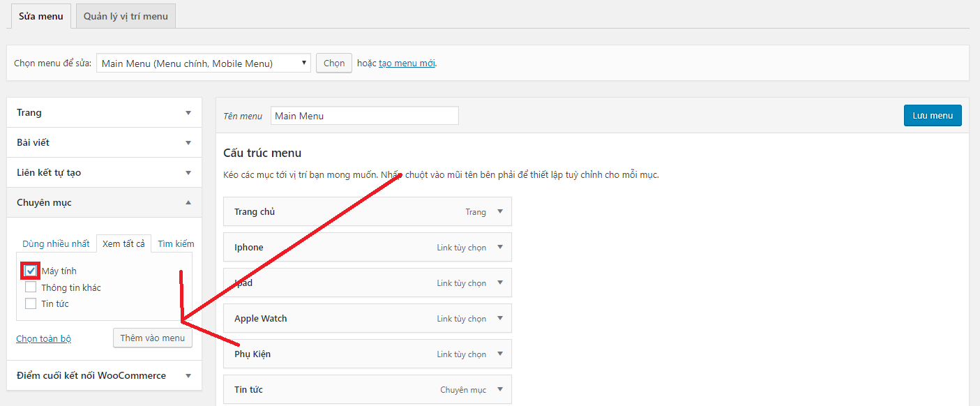Open the Tìm kiếm category tab
Screen dimensions: 980x406
pos(176,243)
